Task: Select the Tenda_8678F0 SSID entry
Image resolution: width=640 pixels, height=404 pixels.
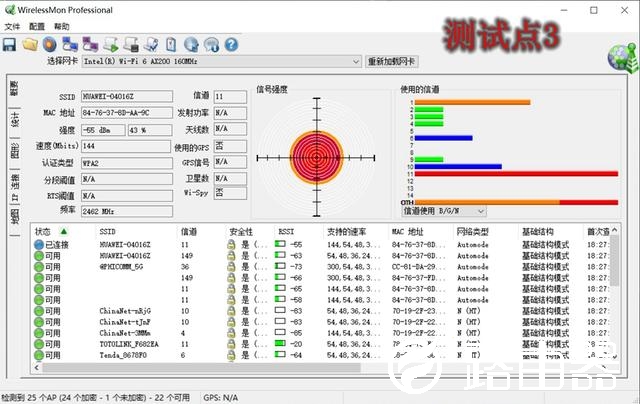Action: (123, 355)
